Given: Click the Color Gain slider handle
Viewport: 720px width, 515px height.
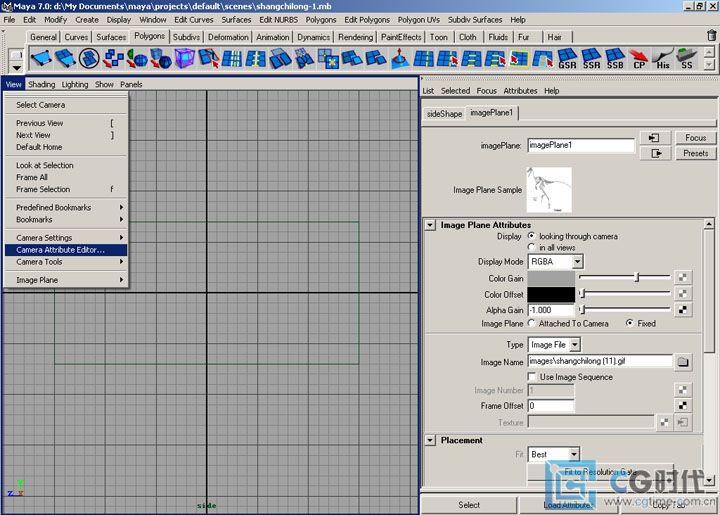Looking at the screenshot, I should click(x=637, y=277).
